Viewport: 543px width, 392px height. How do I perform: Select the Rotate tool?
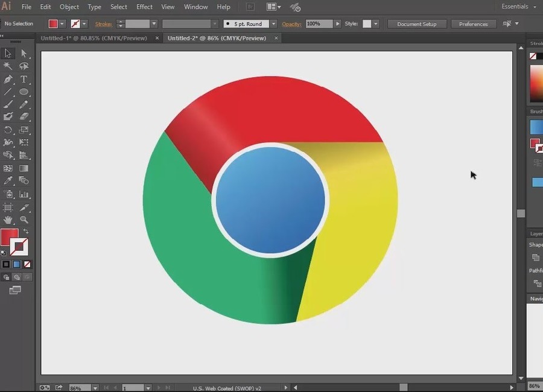point(8,130)
